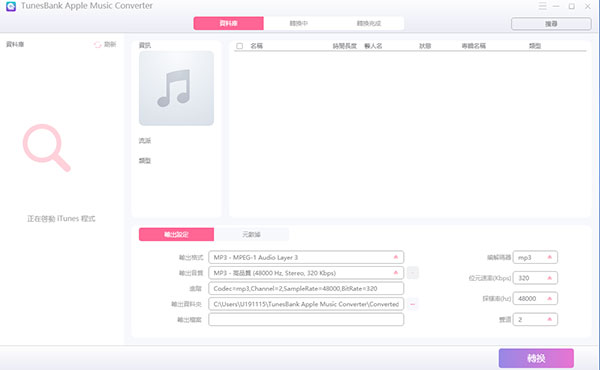Click the Genre (流派) label in info panel

tap(145, 141)
